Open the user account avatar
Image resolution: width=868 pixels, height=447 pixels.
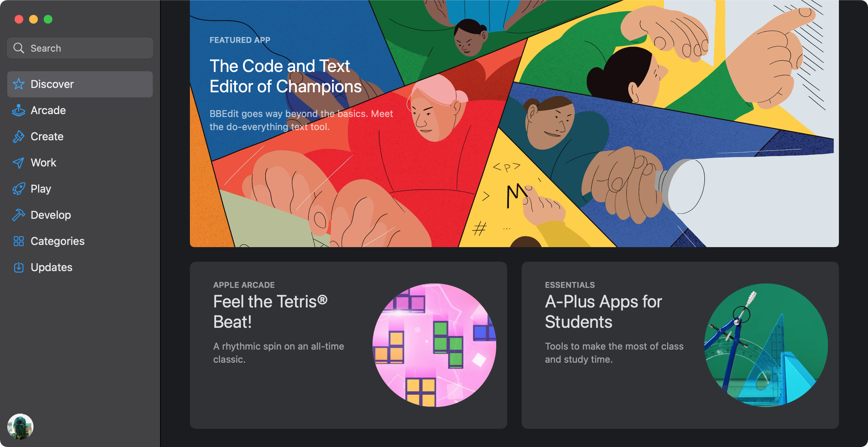tap(20, 427)
